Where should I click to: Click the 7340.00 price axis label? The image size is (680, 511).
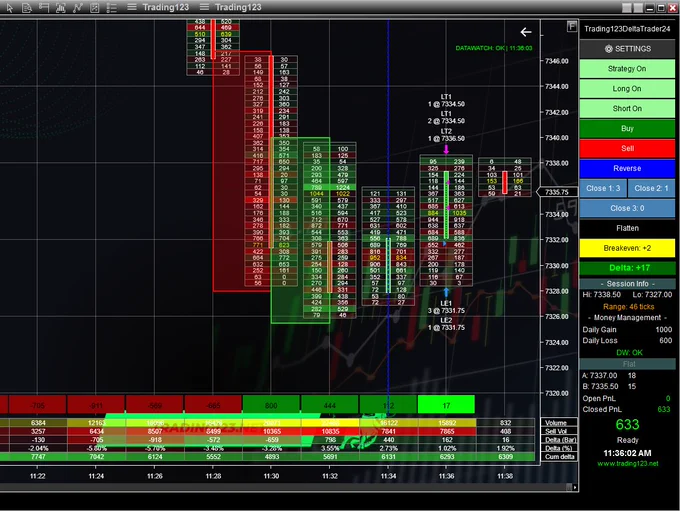[556, 138]
